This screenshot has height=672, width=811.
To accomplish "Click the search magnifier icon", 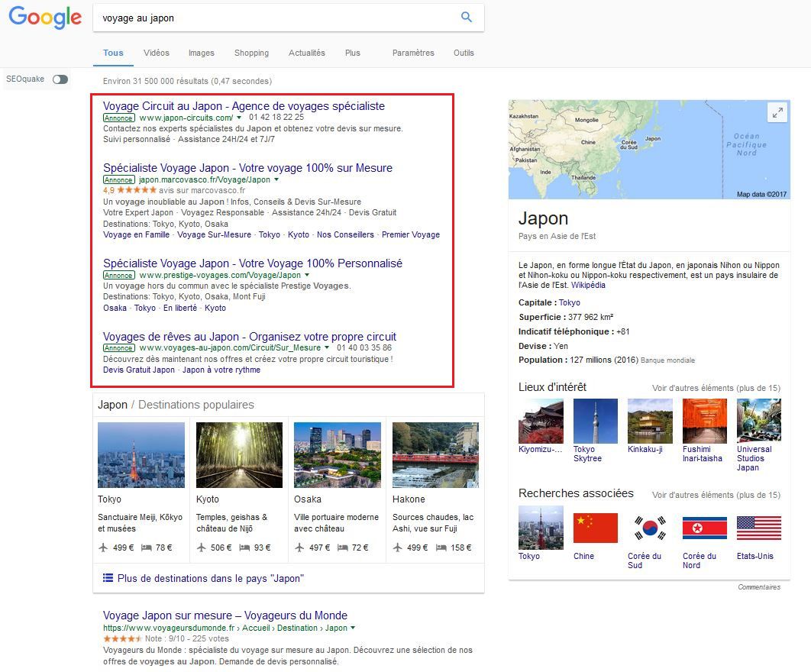I will point(467,17).
